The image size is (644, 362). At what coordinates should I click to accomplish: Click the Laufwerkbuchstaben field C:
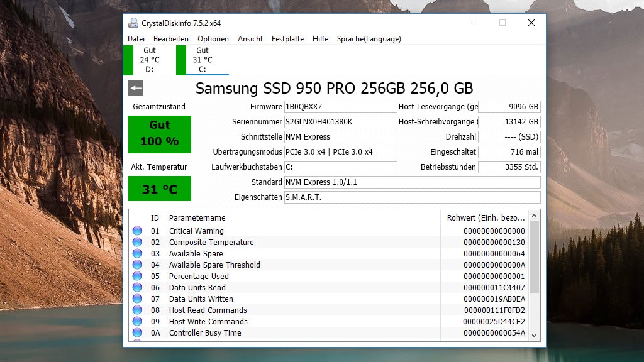pos(340,167)
